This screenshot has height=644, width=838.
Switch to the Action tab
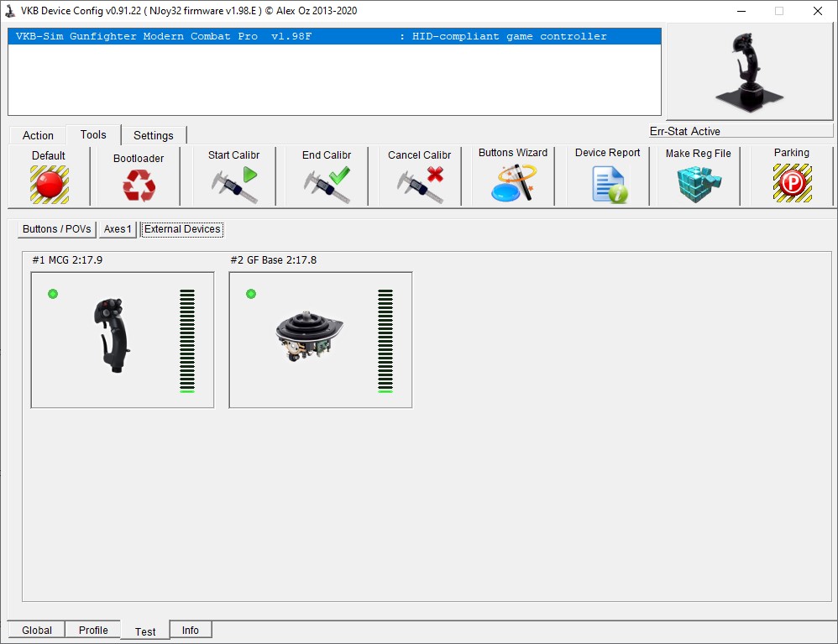(x=38, y=135)
